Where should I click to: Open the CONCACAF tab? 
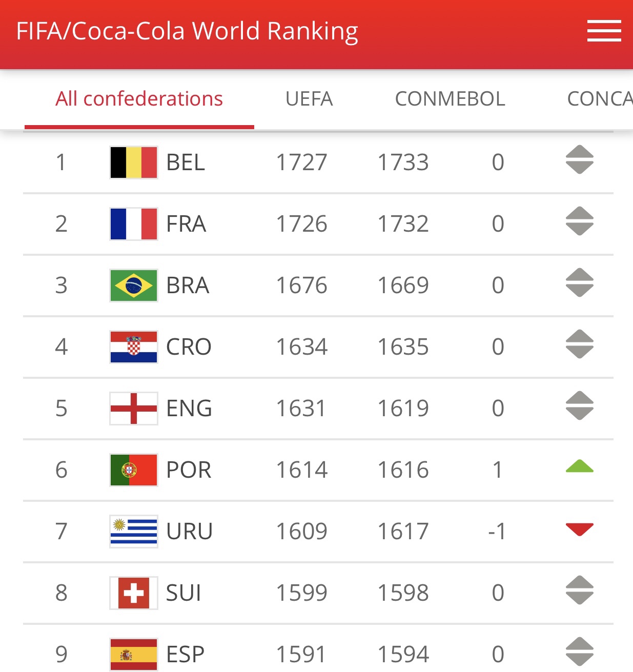(600, 99)
